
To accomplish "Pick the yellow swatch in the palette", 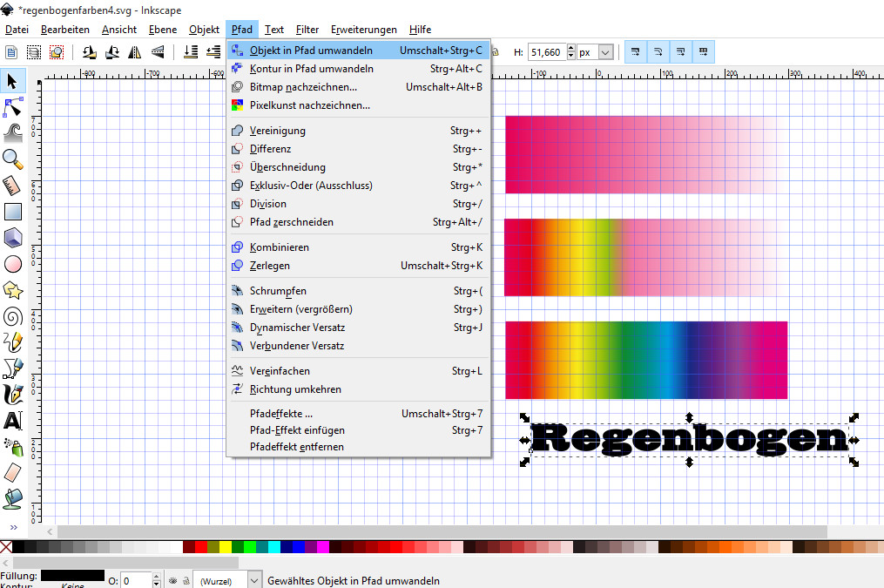I will click(226, 547).
